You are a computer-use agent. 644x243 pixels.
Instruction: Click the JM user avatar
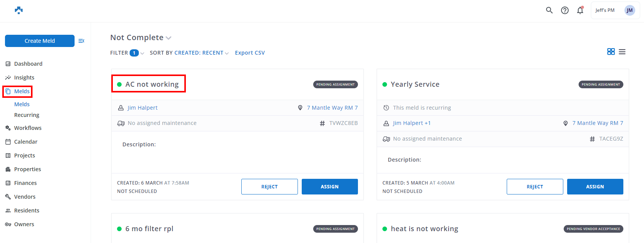coord(629,10)
